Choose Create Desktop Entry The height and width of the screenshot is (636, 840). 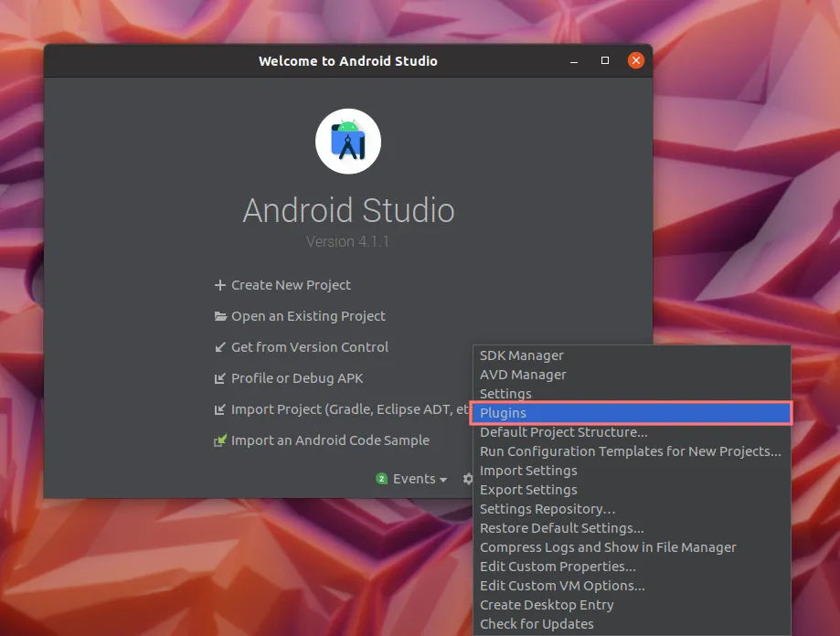(632, 605)
